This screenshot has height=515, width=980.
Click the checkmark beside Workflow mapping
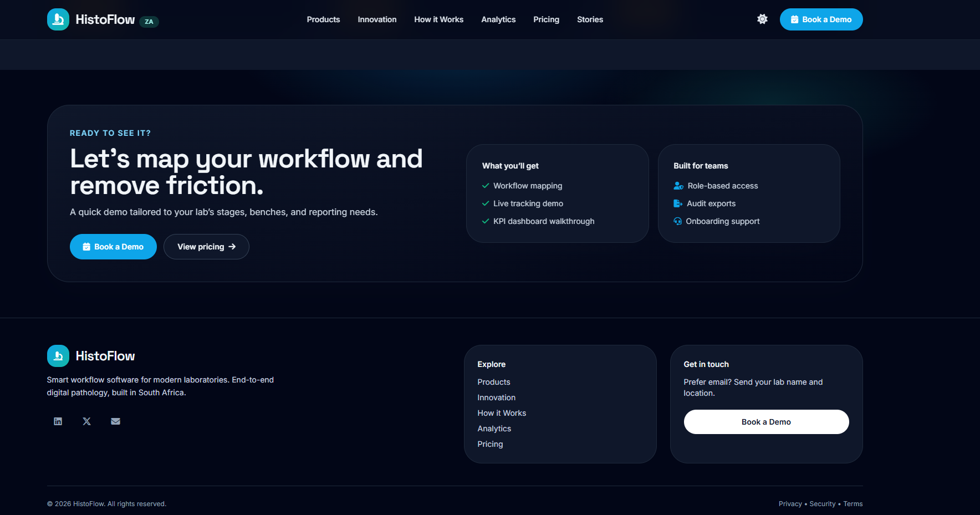pyautogui.click(x=486, y=186)
